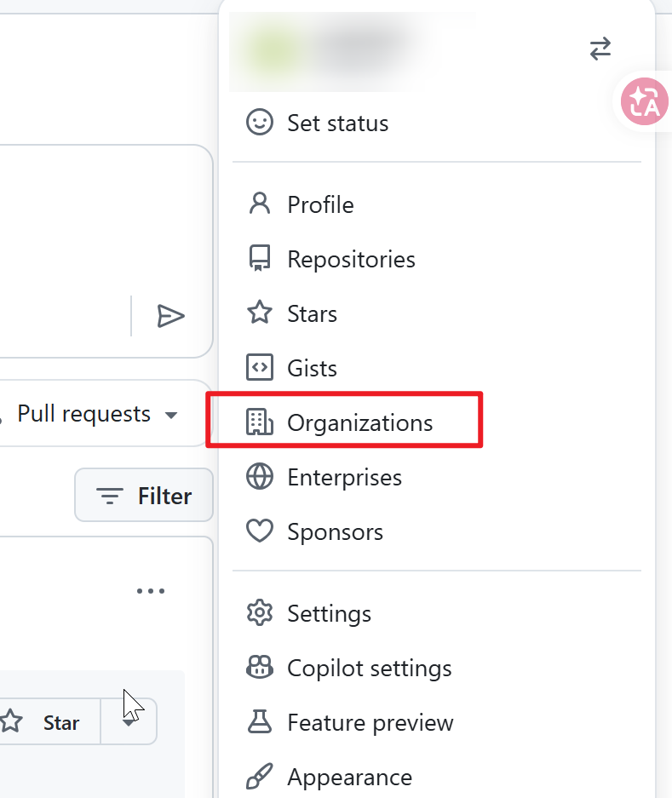Select Profile from the menu
The image size is (672, 798).
(x=320, y=204)
